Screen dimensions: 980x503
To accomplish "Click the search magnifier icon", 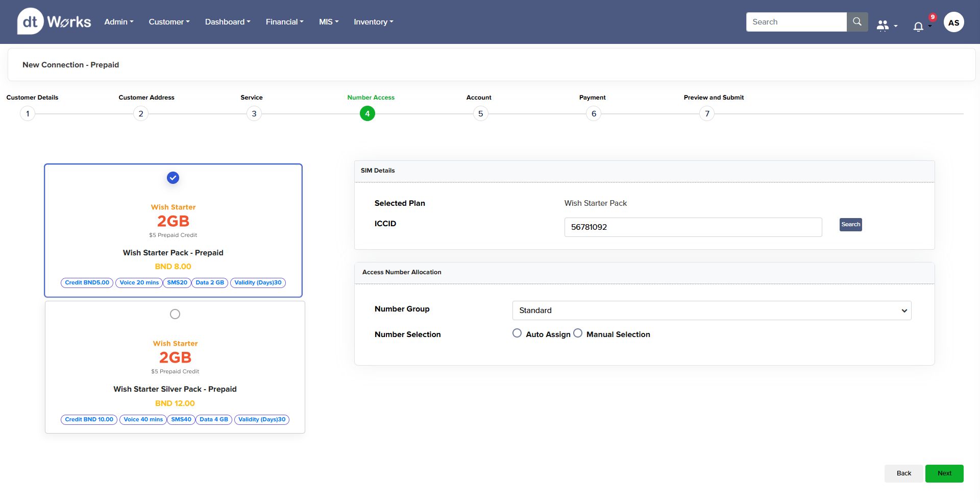I will [857, 22].
